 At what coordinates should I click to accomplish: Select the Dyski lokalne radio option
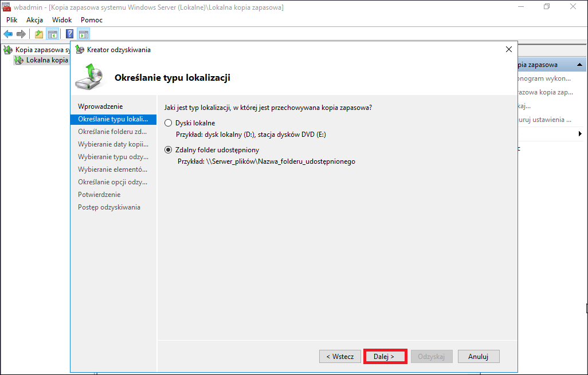[168, 123]
